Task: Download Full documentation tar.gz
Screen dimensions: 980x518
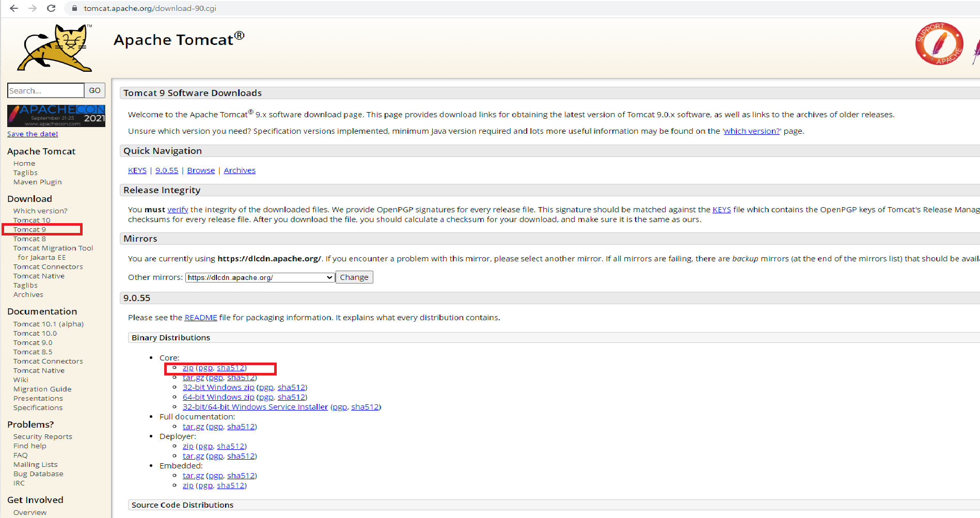Action: pyautogui.click(x=193, y=427)
